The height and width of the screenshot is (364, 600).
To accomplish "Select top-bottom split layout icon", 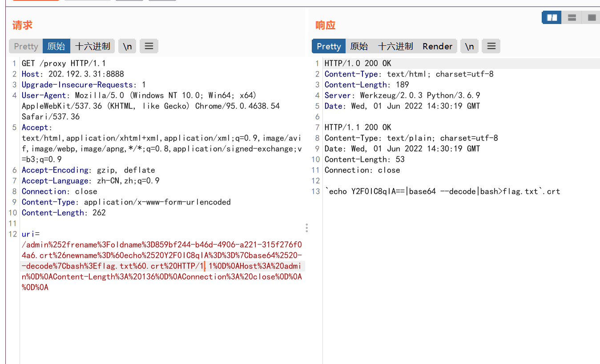I will (572, 18).
